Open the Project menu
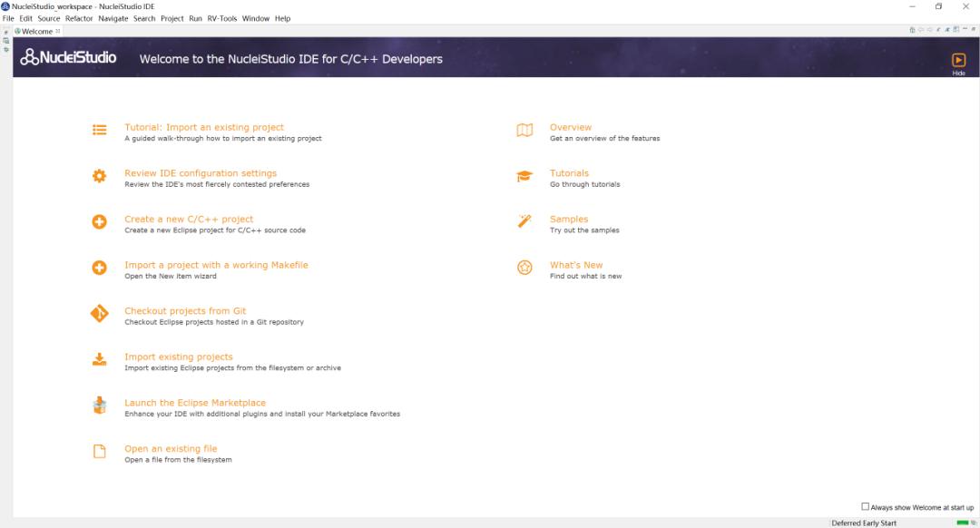 pyautogui.click(x=171, y=19)
